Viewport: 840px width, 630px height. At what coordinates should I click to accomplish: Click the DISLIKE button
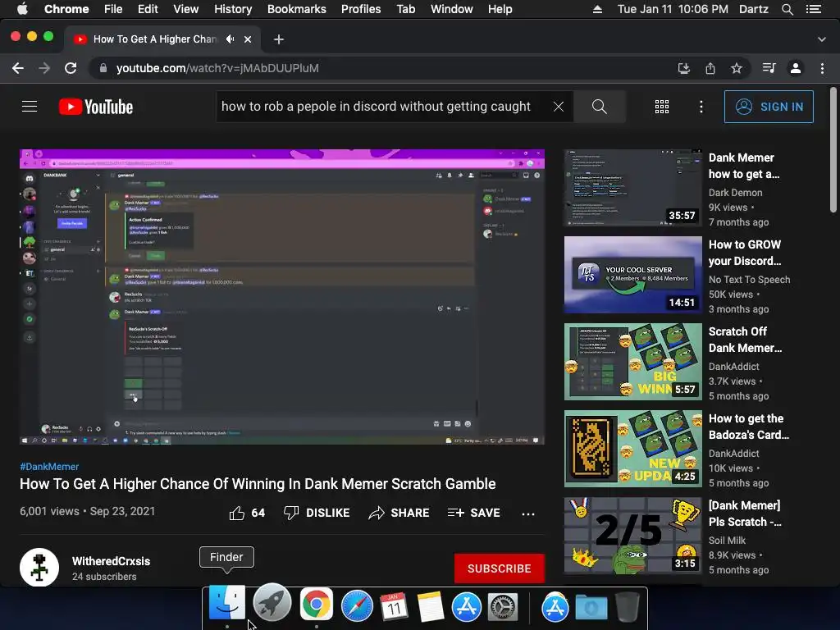(x=317, y=513)
